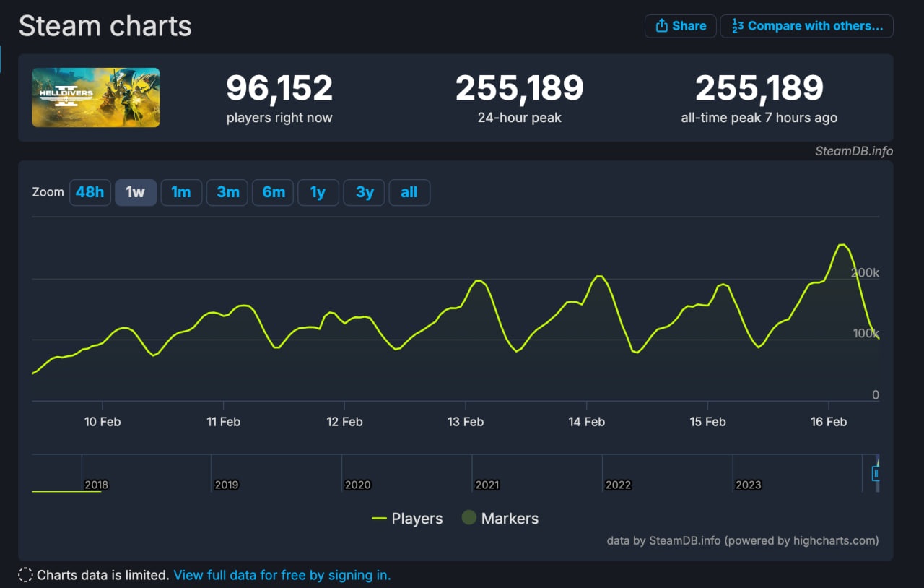Zoom chart to 3y
Screen dimensions: 924x588
pos(365,192)
